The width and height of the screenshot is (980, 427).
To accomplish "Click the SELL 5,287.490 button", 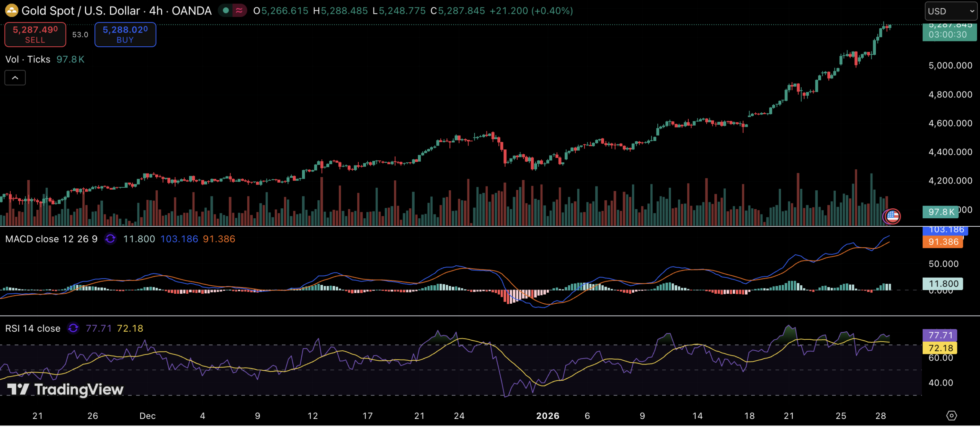I will click(35, 34).
